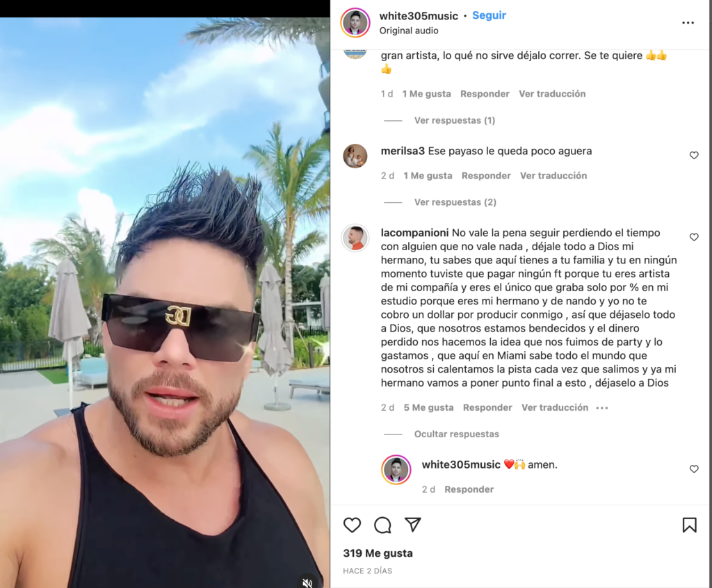Like white305music's amen reply heart
Screen dimensions: 712x588
click(694, 469)
